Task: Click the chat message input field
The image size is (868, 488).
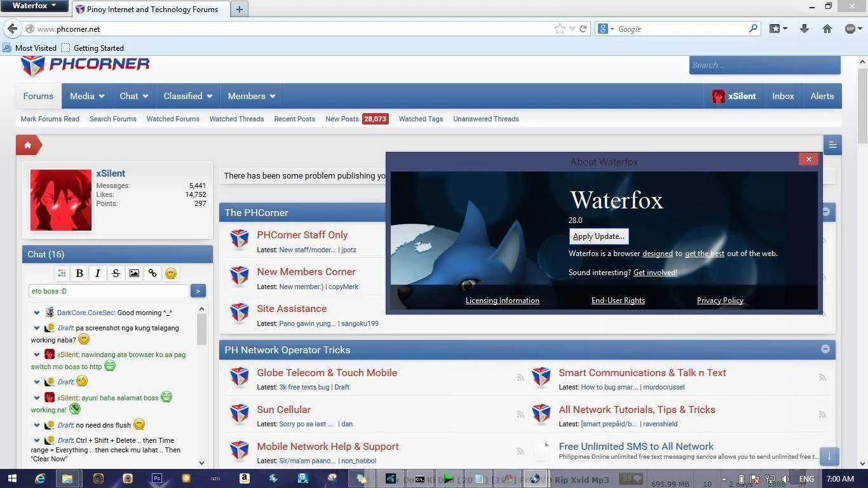Action: [x=109, y=291]
